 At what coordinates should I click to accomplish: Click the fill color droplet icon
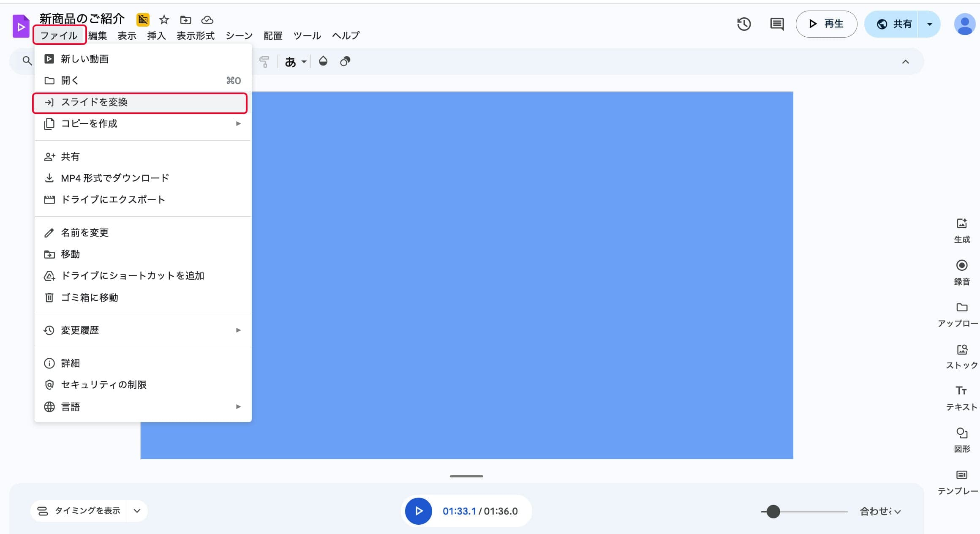coord(323,61)
